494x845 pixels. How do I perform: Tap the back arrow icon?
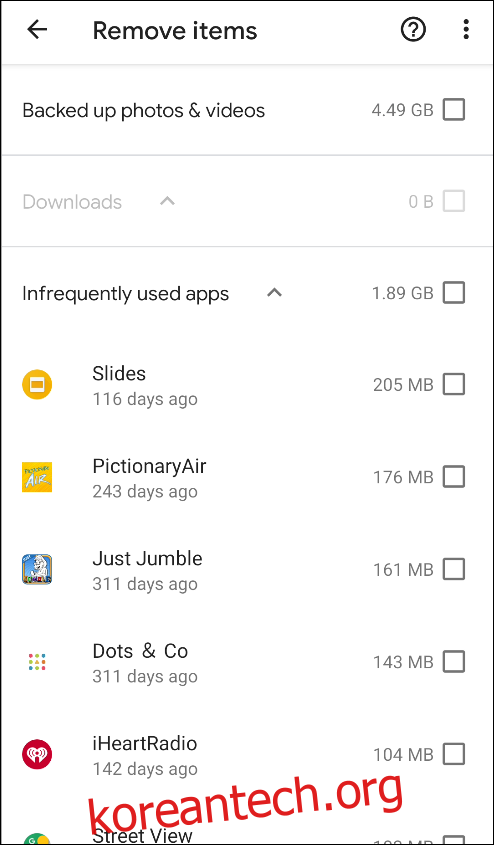pos(37,30)
